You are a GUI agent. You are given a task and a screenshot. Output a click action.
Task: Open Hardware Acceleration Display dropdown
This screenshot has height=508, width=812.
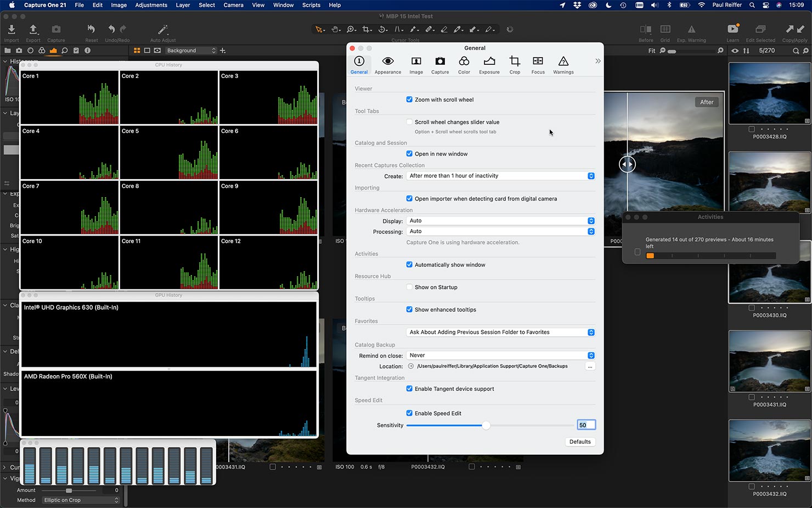[500, 221]
